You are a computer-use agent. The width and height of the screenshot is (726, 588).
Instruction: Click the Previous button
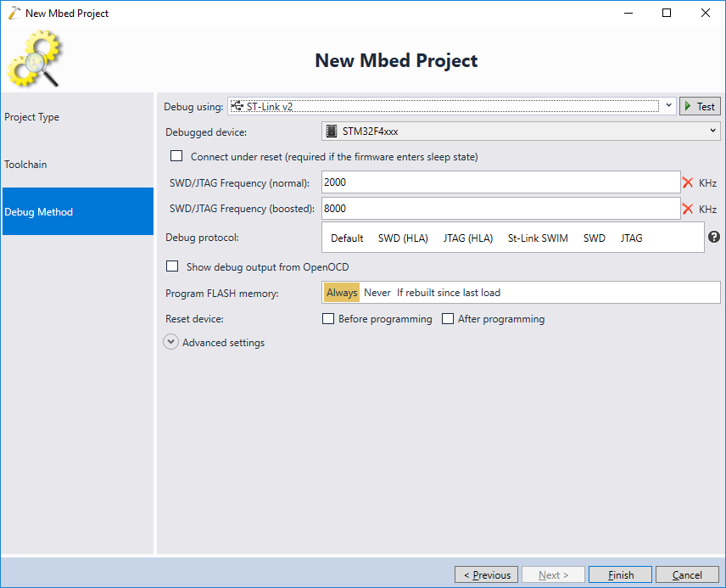click(487, 574)
